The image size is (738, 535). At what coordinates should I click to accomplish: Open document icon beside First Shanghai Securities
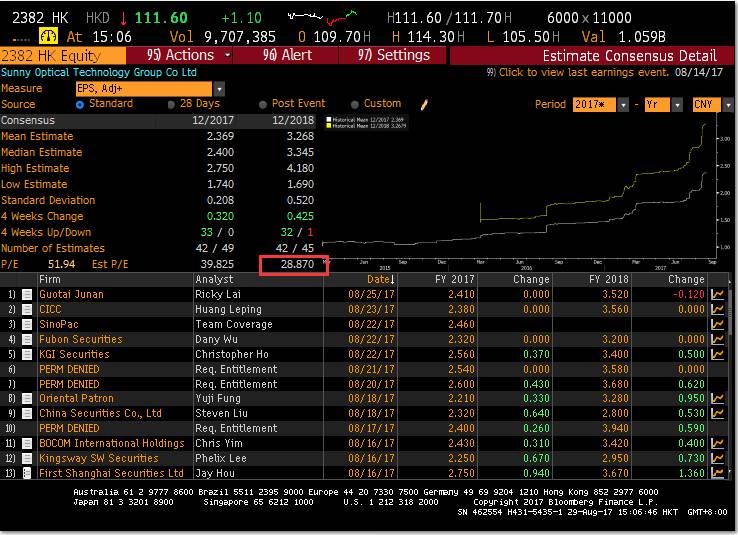tap(27, 473)
